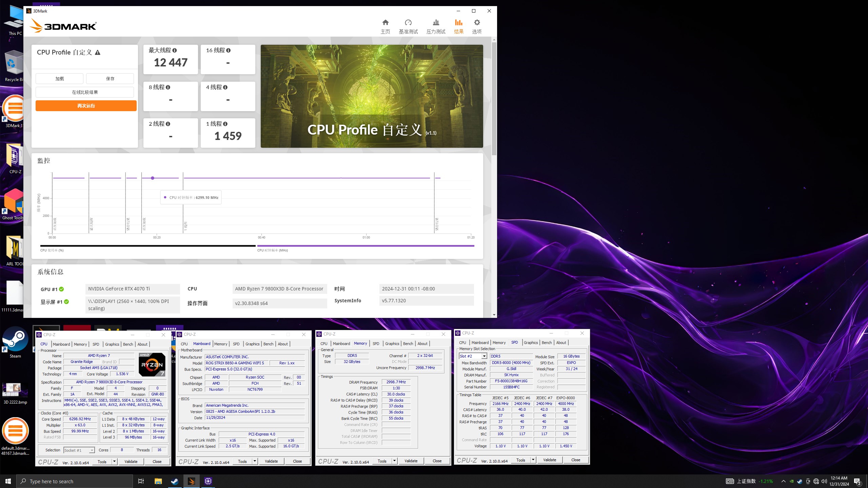Viewport: 868px width, 488px height.
Task: Open Task View on taskbar
Action: pos(141,481)
